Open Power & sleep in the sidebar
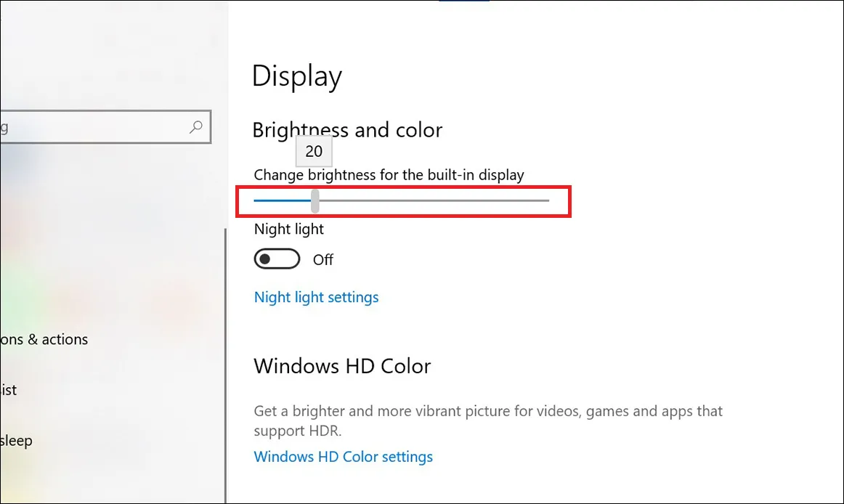 point(16,441)
